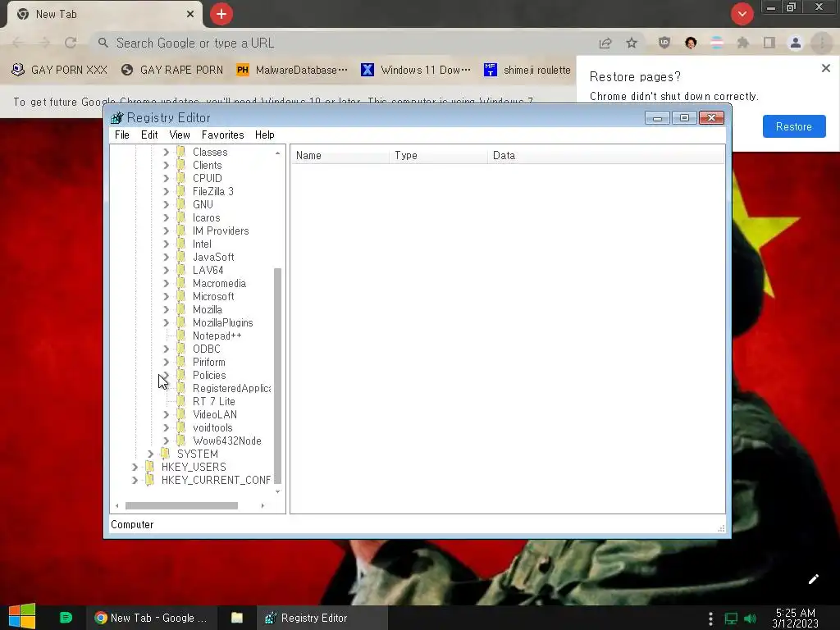This screenshot has width=840, height=630.
Task: Expand the Classes registry key
Action: tap(166, 152)
